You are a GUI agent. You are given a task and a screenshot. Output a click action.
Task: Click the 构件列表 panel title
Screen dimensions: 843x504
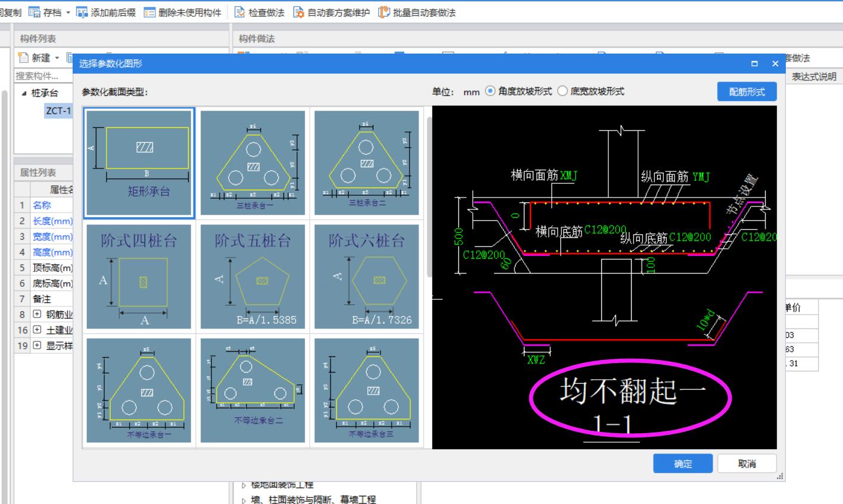(38, 39)
